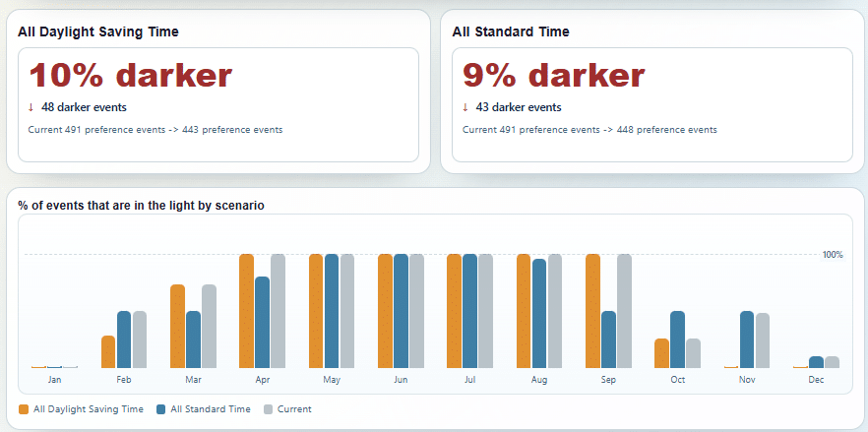Image resolution: width=868 pixels, height=432 pixels.
Task: Toggle the All Daylight Saving Time legend label
Action: click(88, 409)
